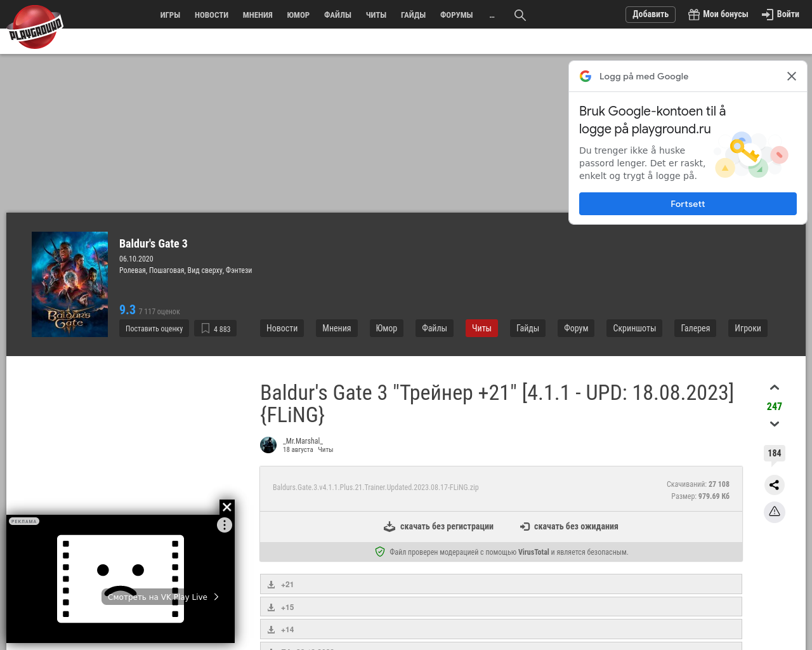Image resolution: width=812 pixels, height=650 pixels.
Task: Open the ФОРУМЫ menu
Action: coord(457,15)
